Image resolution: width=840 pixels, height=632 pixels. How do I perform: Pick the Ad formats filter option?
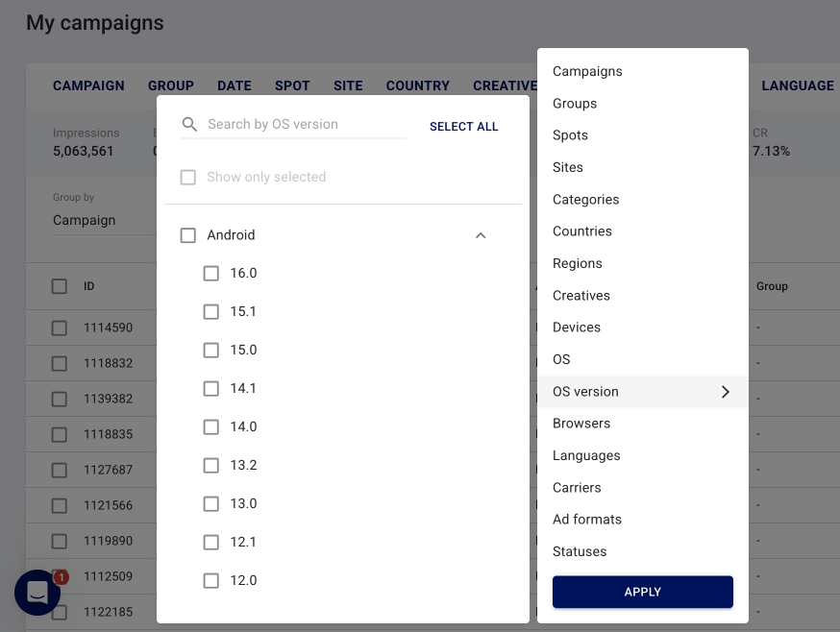(587, 520)
